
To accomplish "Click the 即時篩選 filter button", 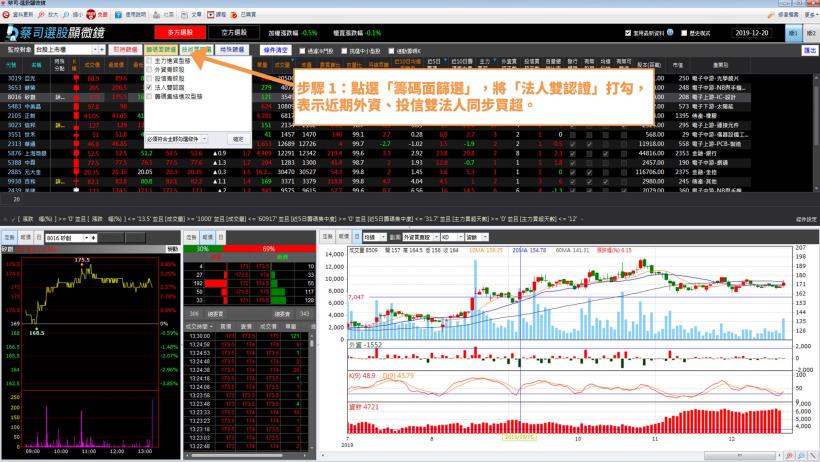I will (x=126, y=50).
